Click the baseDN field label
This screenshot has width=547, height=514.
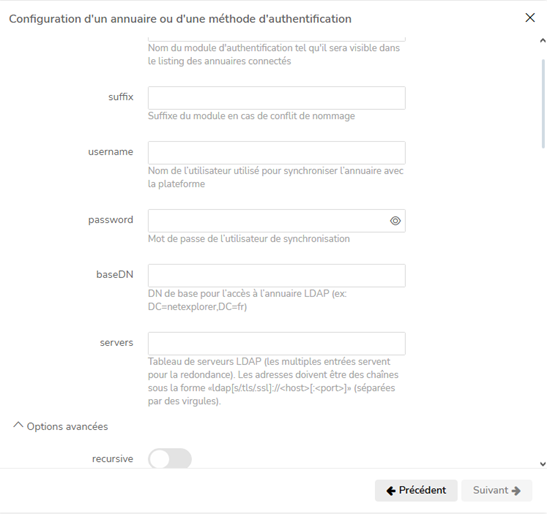115,275
